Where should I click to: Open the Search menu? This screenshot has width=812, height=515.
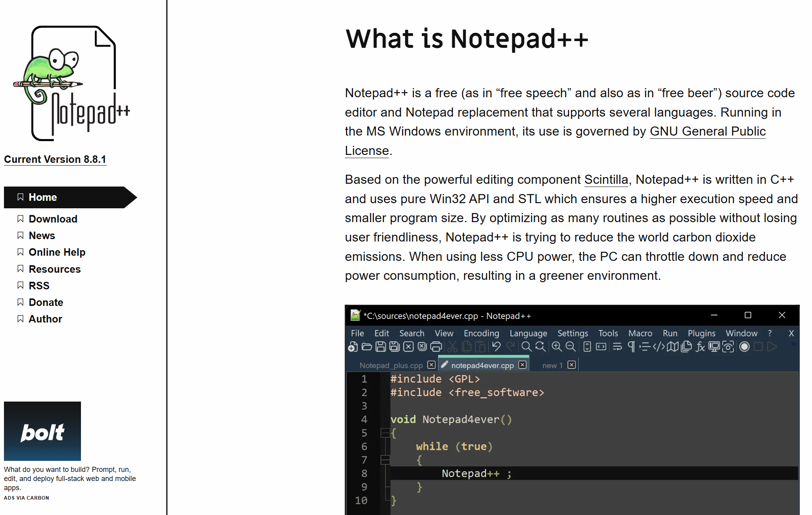pos(412,333)
